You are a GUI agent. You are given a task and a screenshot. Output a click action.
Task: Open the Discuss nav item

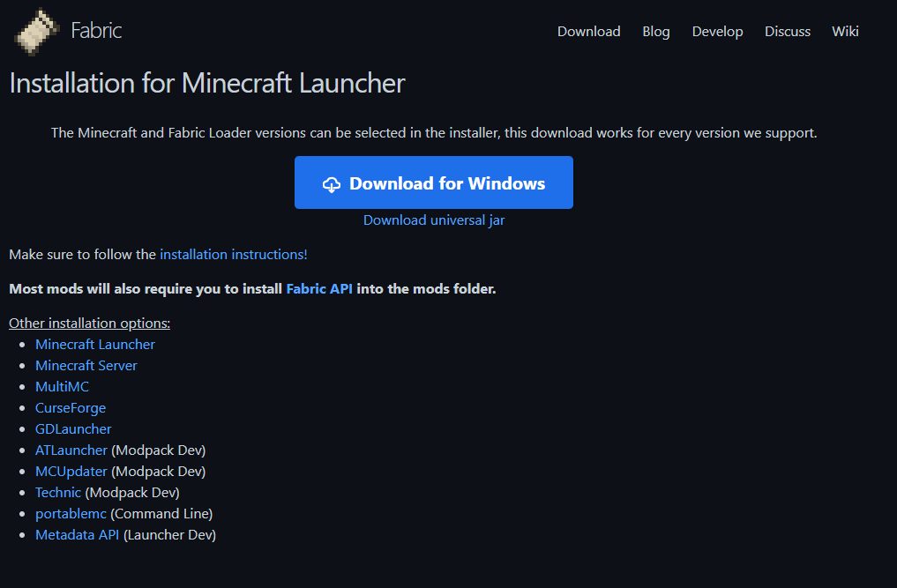787,32
